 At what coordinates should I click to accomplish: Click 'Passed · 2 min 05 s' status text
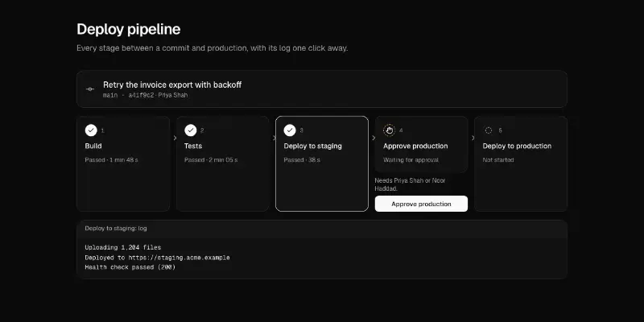211,159
